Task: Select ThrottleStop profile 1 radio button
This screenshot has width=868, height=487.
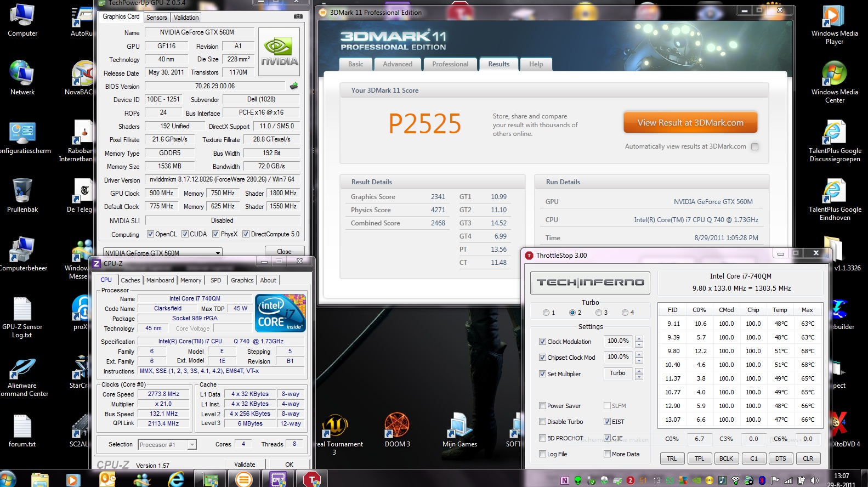Action: tap(546, 313)
